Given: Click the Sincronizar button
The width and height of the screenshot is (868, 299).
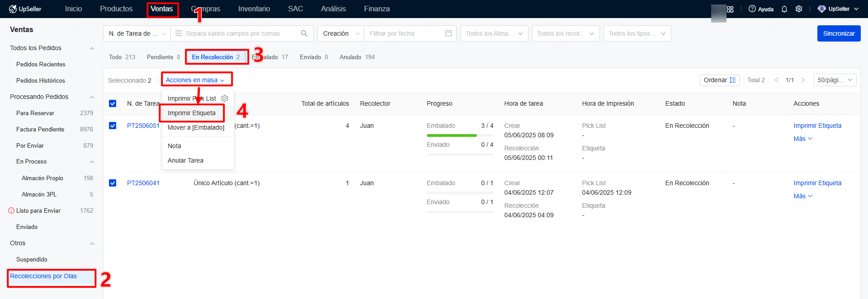Looking at the screenshot, I should tap(839, 33).
